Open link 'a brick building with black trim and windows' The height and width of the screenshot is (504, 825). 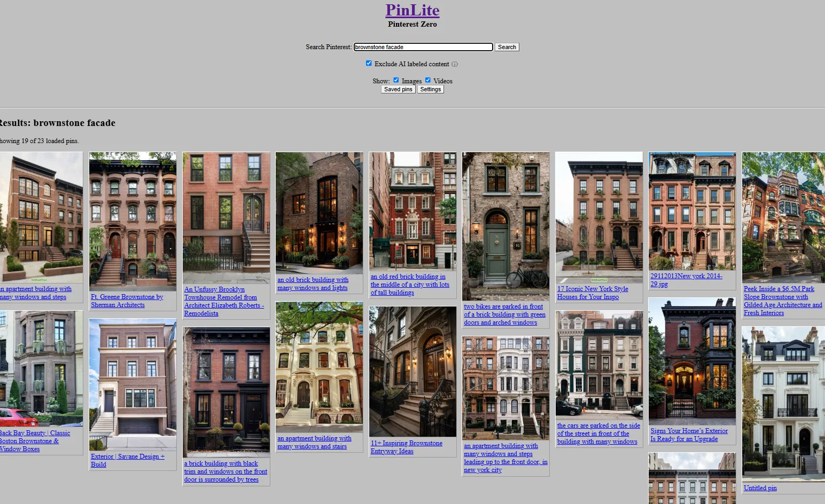[225, 471]
